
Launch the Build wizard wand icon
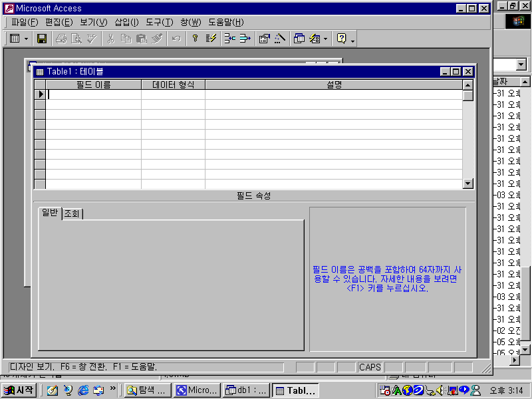pos(279,39)
